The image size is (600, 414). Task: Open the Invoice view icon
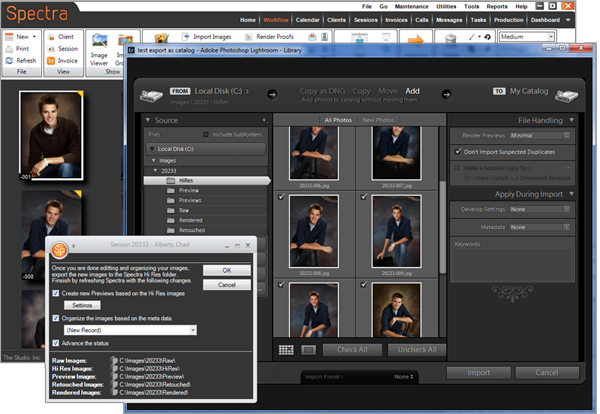pos(51,61)
